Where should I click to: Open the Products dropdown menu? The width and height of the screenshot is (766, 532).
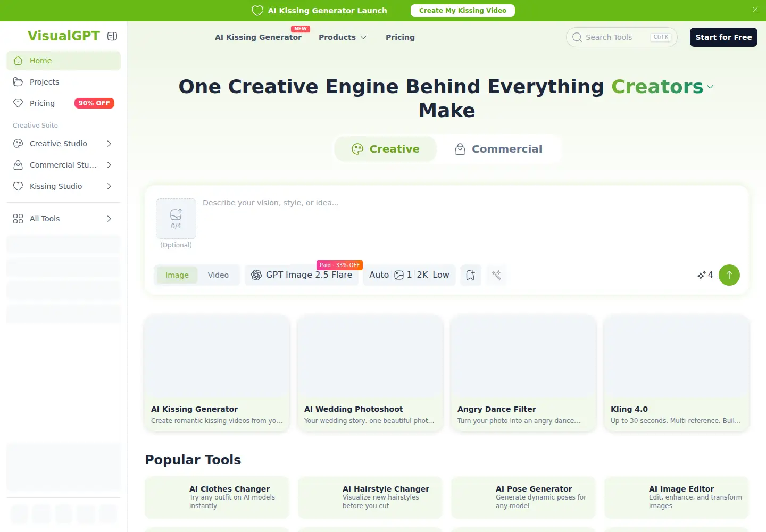[x=343, y=37]
